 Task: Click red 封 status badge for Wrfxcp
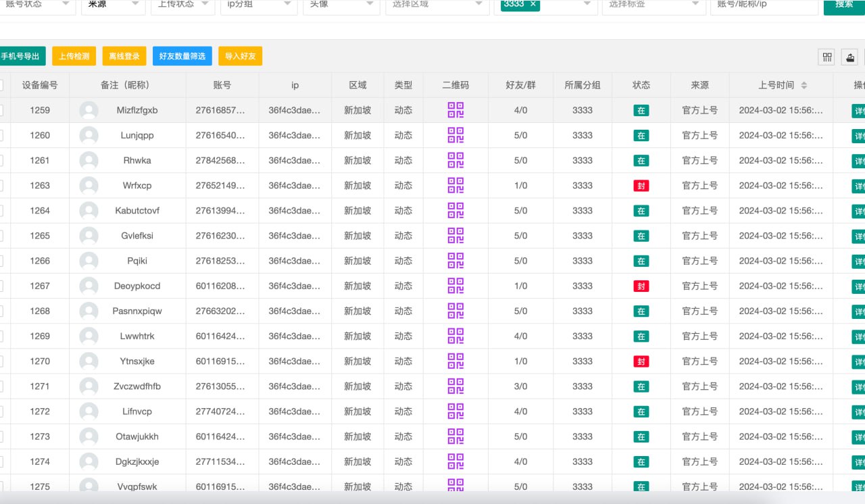641,186
